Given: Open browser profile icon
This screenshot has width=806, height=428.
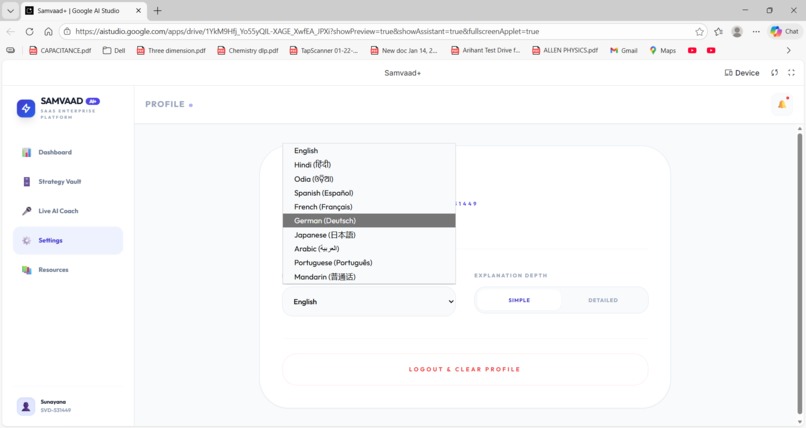Looking at the screenshot, I should pos(737,32).
